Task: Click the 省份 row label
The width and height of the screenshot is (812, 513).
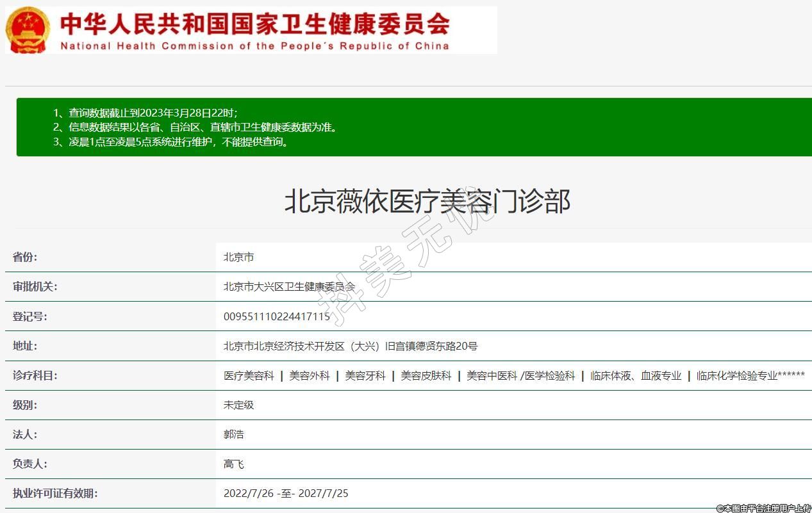Action: coord(25,257)
